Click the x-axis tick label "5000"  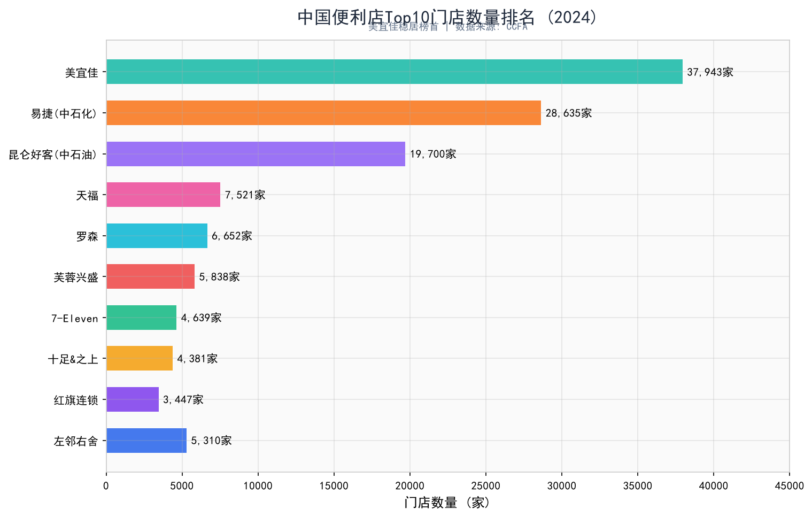pyautogui.click(x=182, y=485)
